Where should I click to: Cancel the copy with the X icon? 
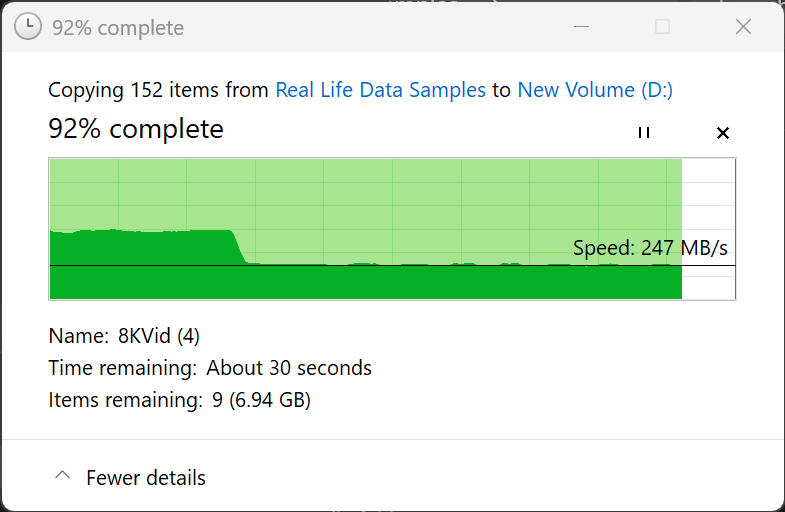(x=723, y=133)
